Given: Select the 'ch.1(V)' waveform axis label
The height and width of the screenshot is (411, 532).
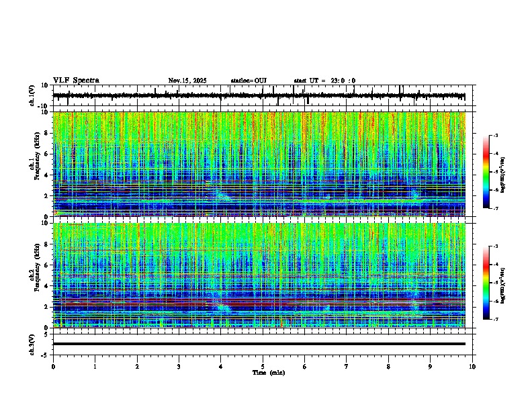Looking at the screenshot, I should click(x=32, y=95).
